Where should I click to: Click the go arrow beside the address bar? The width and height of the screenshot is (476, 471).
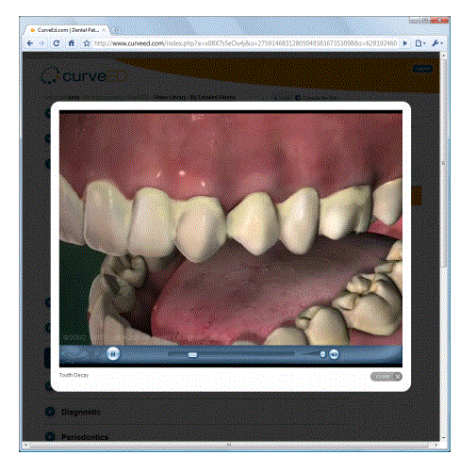[x=405, y=43]
